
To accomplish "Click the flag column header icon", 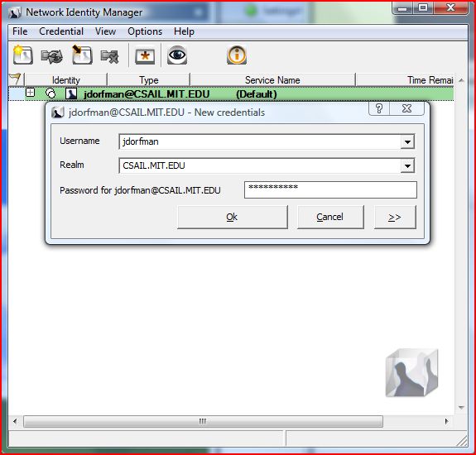I will (15, 79).
